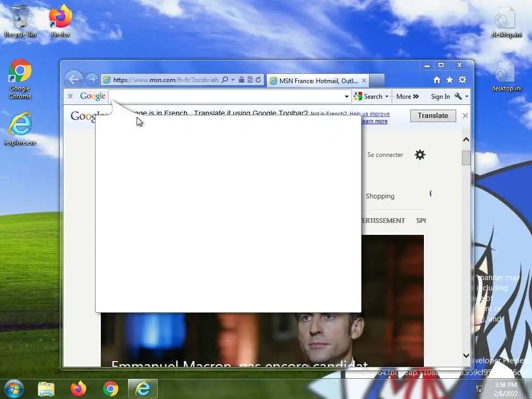The height and width of the screenshot is (399, 532).
Task: Click the security lock icon in address bar
Action: pyautogui.click(x=241, y=79)
